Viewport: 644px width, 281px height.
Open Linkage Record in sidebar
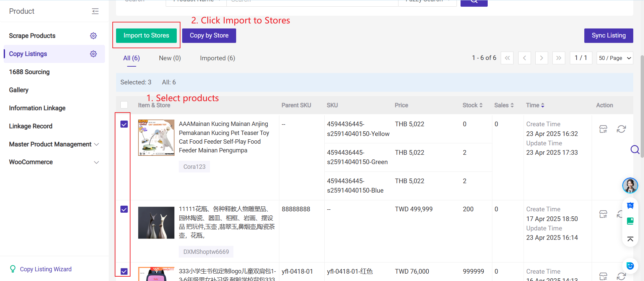(31, 126)
